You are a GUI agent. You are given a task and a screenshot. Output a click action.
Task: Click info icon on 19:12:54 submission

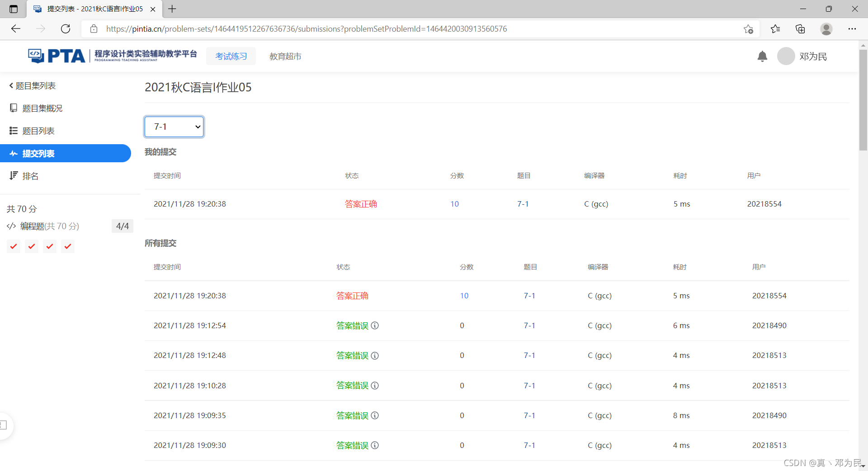375,325
